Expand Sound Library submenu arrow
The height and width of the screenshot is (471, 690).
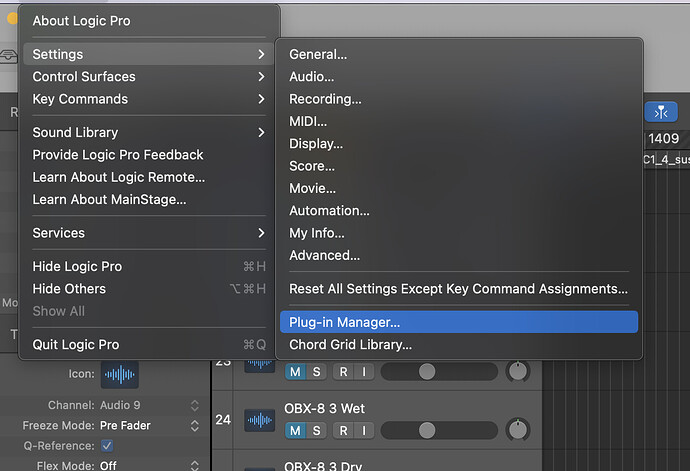coord(261,132)
